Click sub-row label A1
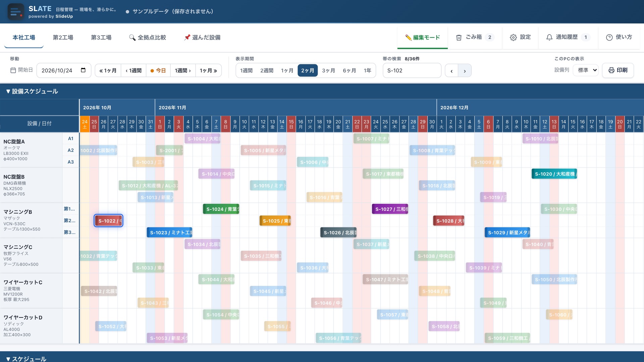 coord(71,138)
